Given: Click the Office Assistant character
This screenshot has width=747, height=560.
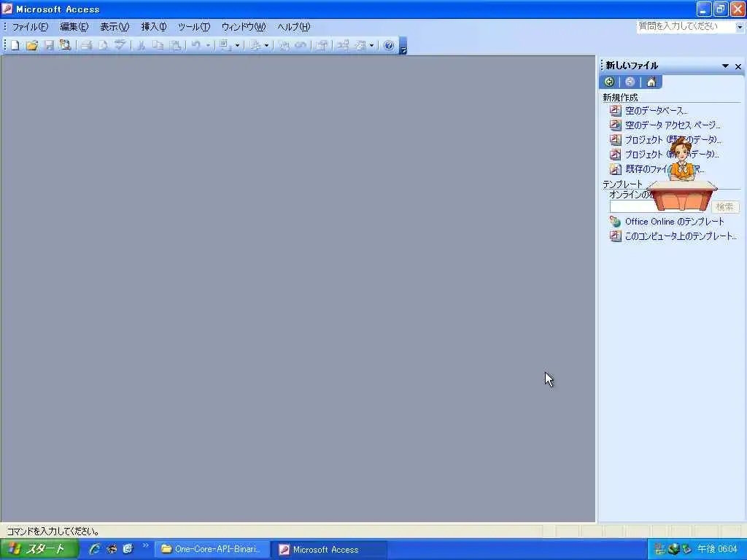Looking at the screenshot, I should pyautogui.click(x=682, y=175).
